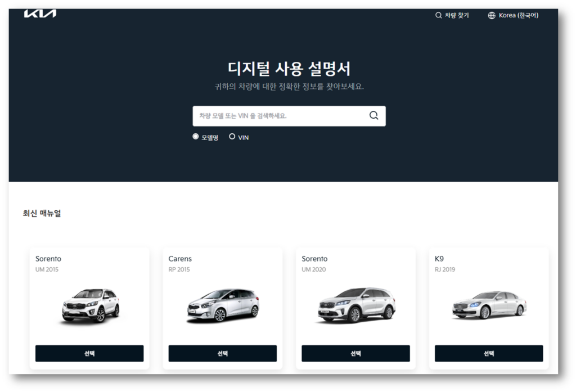Click 선택 button for K9 RJ 2019
576x392 pixels.
click(489, 353)
